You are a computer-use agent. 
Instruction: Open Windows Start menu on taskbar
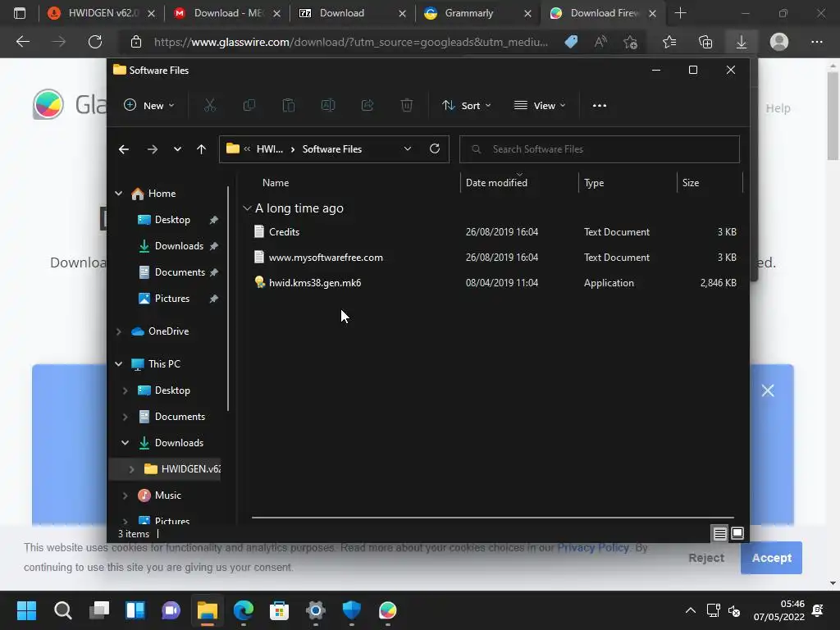click(x=26, y=610)
